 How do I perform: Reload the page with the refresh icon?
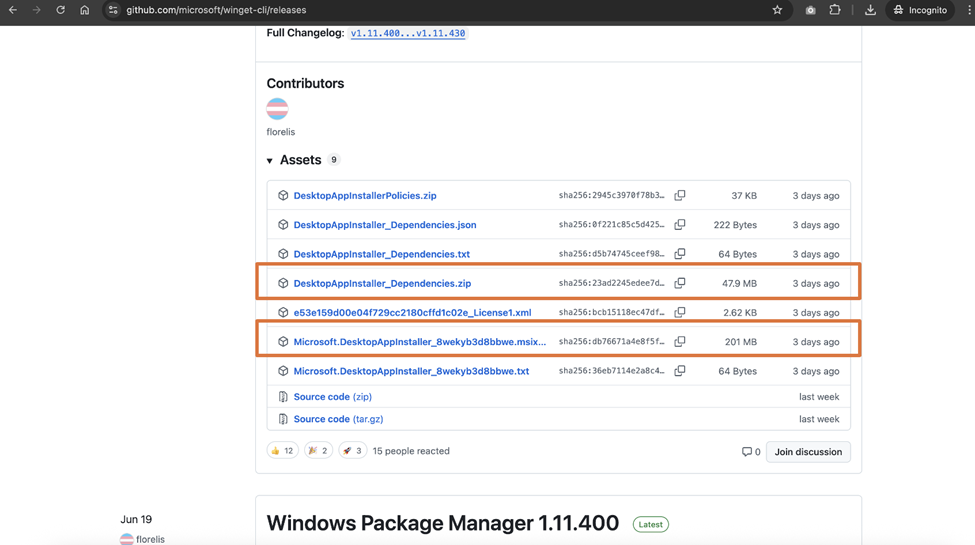tap(60, 10)
